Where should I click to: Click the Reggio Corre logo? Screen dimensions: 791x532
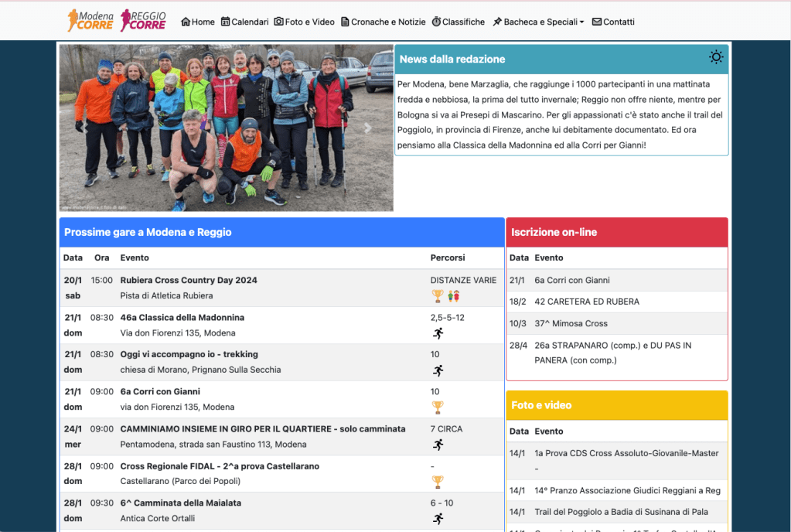tap(144, 21)
